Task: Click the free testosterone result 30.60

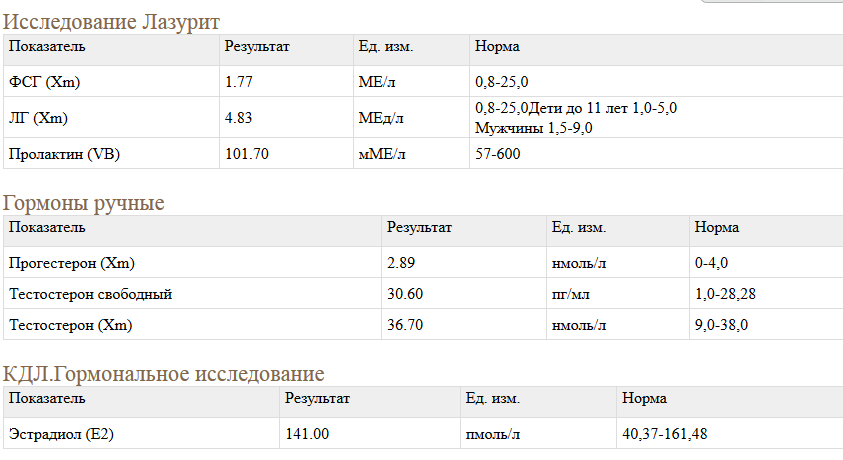Action: (405, 294)
